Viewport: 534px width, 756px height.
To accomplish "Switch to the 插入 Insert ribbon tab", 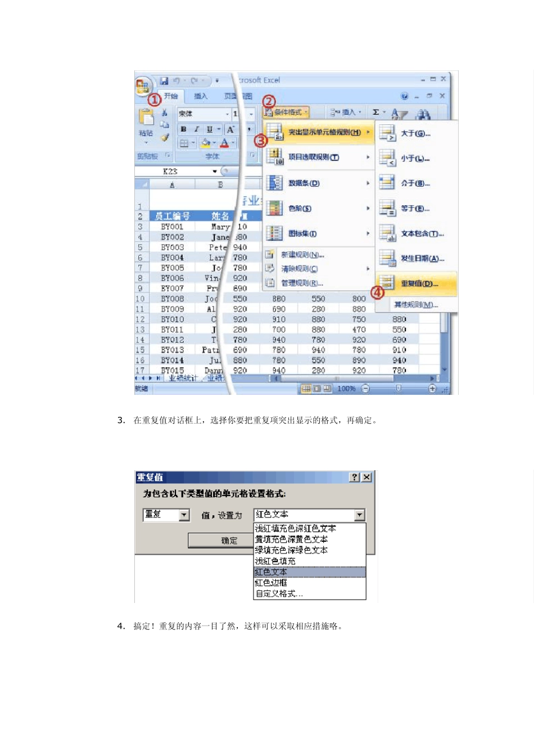I will [x=201, y=96].
